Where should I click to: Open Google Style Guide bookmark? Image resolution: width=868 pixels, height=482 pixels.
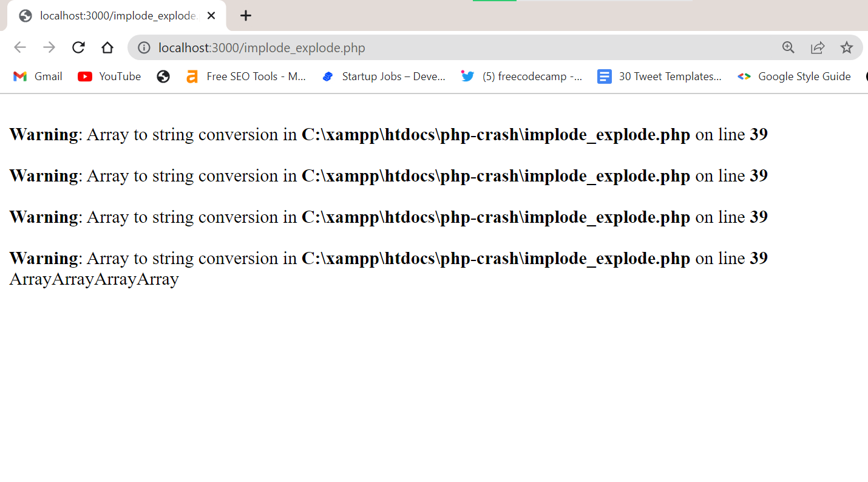(794, 76)
